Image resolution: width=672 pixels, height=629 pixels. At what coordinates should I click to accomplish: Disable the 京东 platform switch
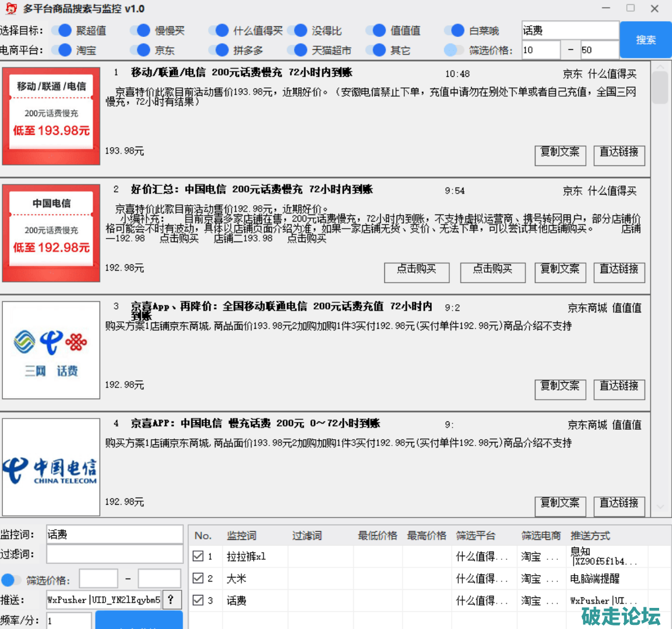pos(141,50)
